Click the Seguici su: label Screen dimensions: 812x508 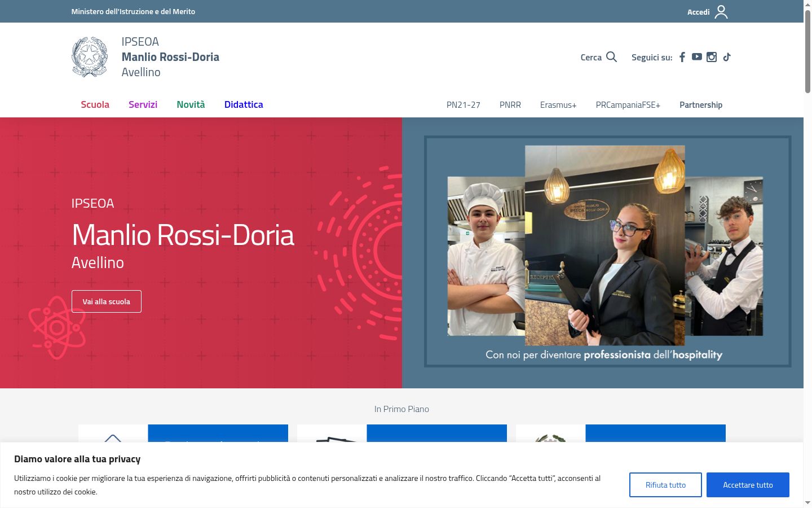(652, 58)
